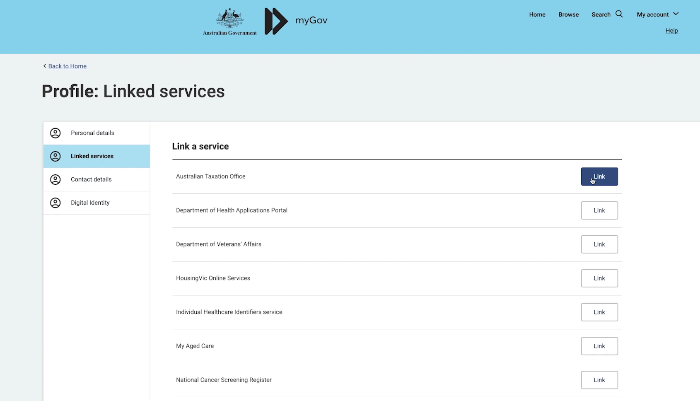Click the Profile: Linked services title
Viewport: 700px width, 401px height.
tap(133, 92)
